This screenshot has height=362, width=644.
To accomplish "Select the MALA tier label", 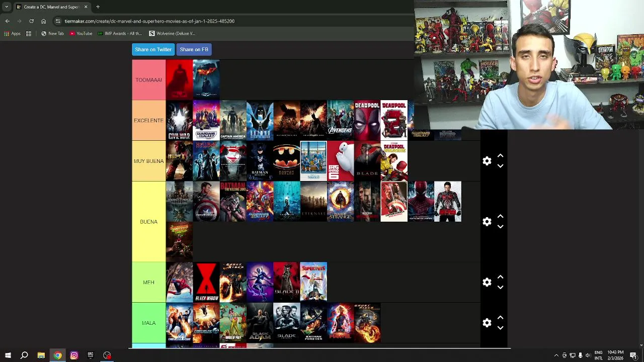I will [148, 323].
